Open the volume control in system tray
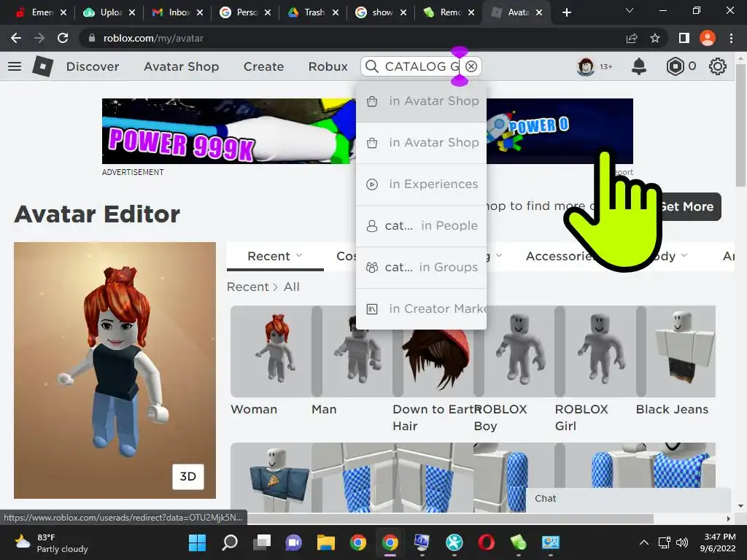 682,542
